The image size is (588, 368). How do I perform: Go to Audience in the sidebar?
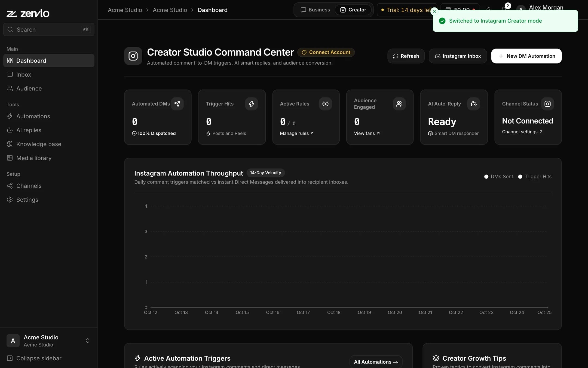click(x=49, y=88)
